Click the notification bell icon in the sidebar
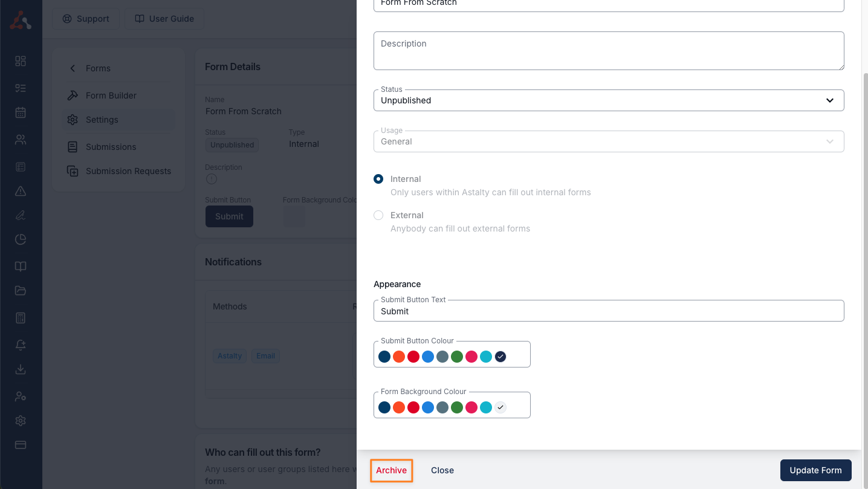Viewport: 868px width, 489px height. [x=21, y=345]
